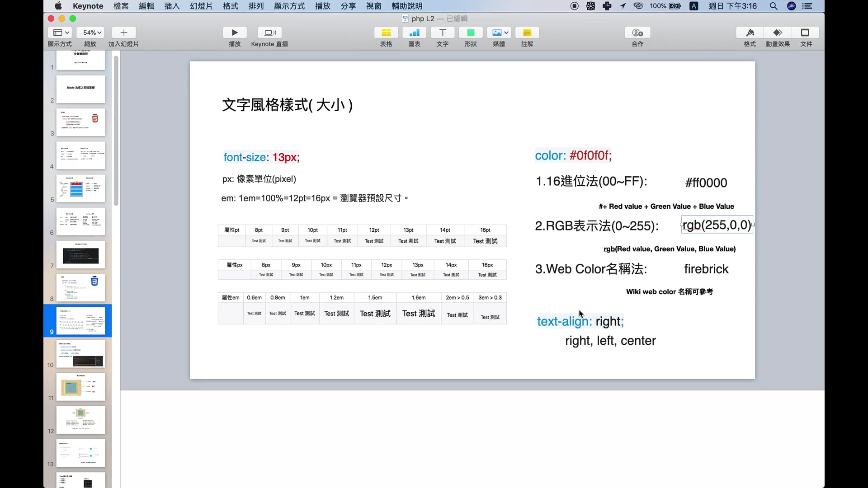Viewport: 868px width, 488px height.
Task: Open the 顯示方式 view options dropdown
Action: click(x=60, y=32)
